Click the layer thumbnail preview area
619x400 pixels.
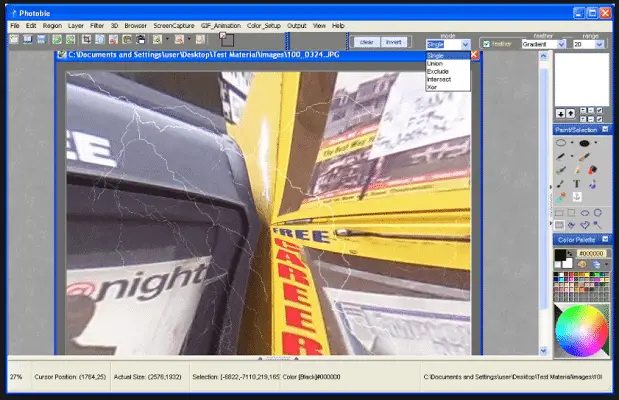(x=581, y=80)
